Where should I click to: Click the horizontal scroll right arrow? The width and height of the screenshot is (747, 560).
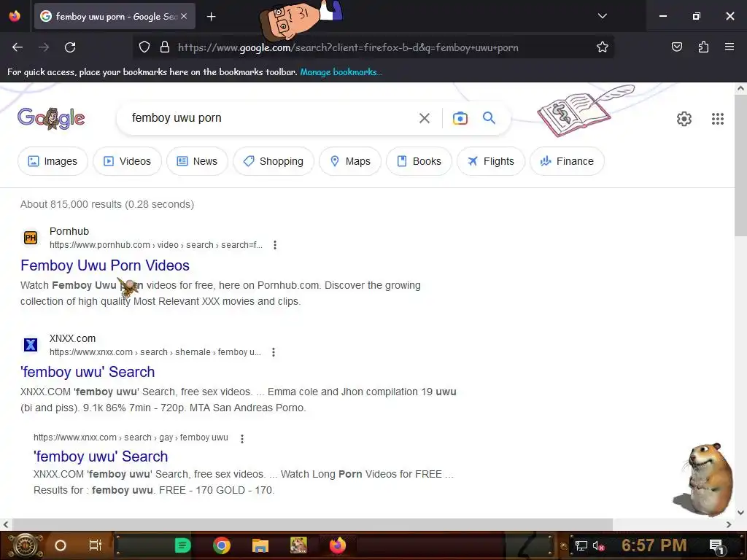[729, 524]
